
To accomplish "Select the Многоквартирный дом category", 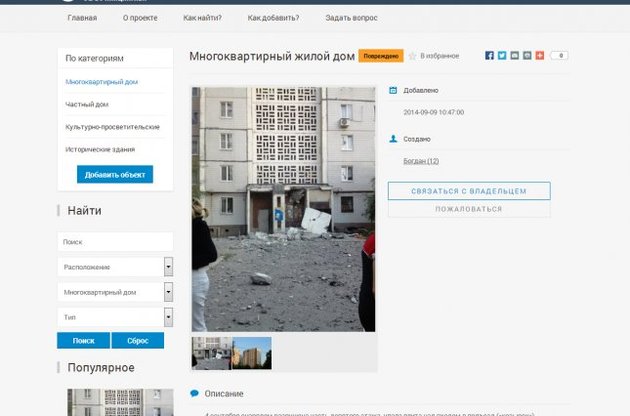I will tap(102, 82).
